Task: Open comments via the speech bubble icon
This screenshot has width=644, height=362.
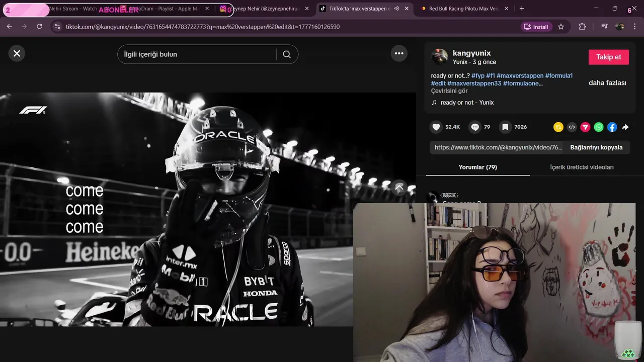Action: pyautogui.click(x=474, y=127)
